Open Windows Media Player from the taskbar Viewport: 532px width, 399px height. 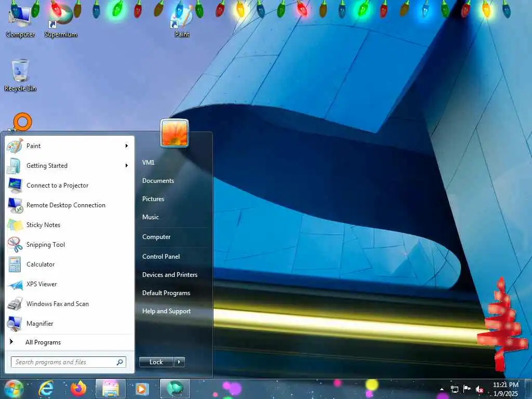[x=142, y=389]
